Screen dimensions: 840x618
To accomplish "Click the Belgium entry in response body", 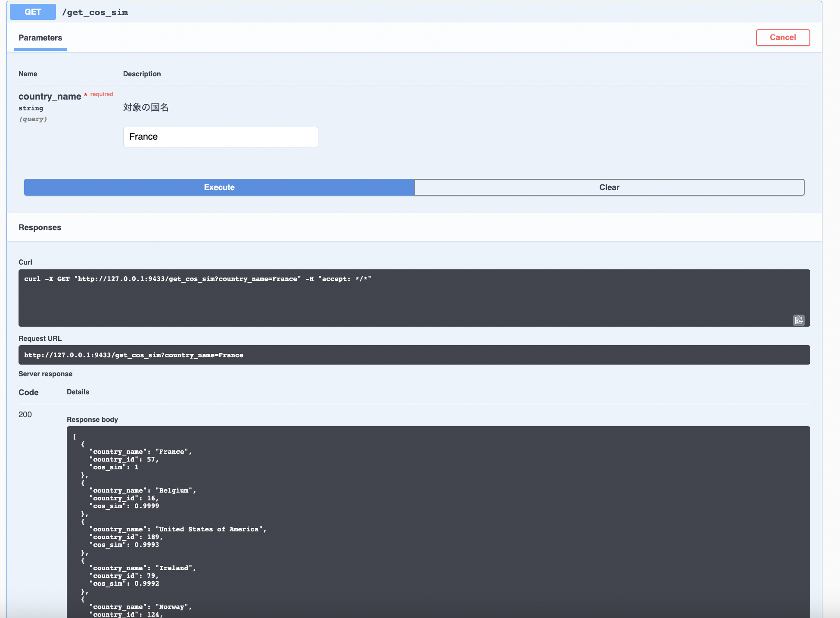I will pyautogui.click(x=174, y=490).
